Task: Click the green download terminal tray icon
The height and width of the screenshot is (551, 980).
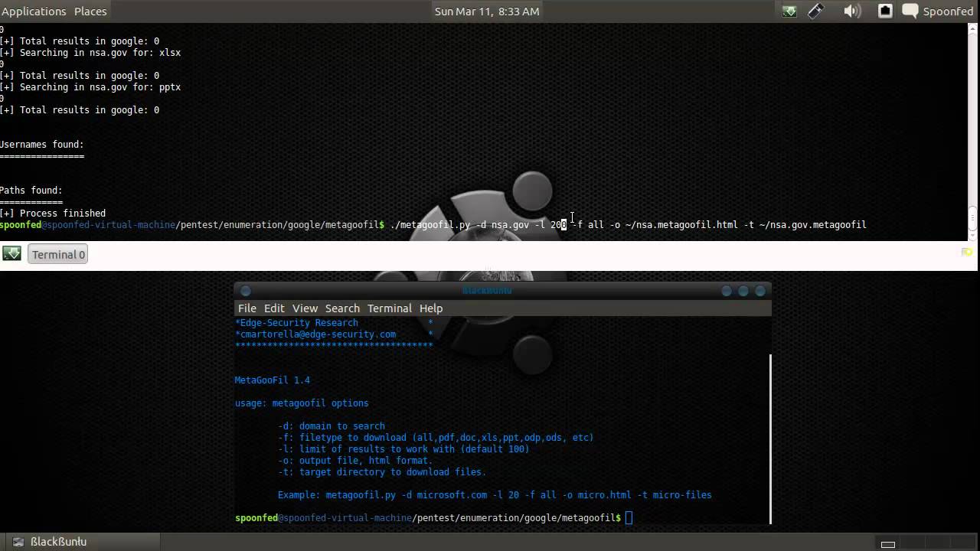Action: coord(789,11)
